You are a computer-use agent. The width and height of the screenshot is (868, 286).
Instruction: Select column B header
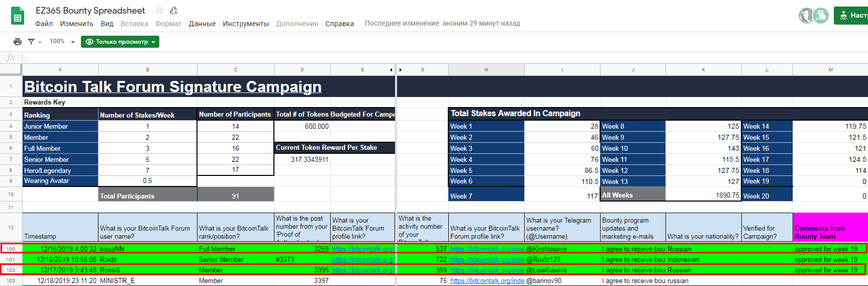(x=148, y=70)
